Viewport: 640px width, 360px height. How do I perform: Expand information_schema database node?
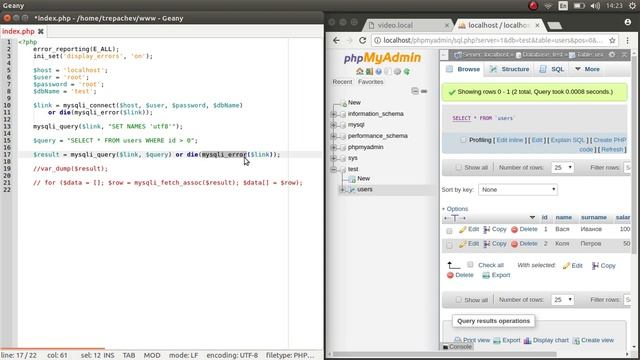(334, 114)
